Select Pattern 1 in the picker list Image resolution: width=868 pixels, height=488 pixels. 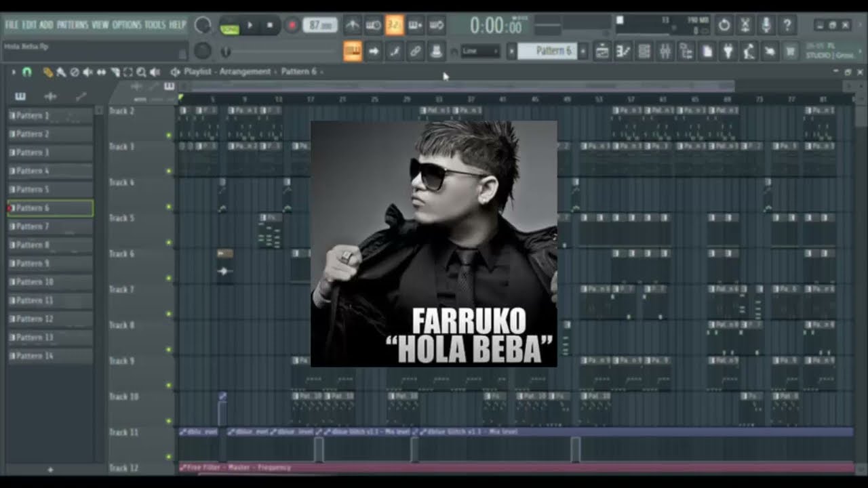pyautogui.click(x=50, y=116)
